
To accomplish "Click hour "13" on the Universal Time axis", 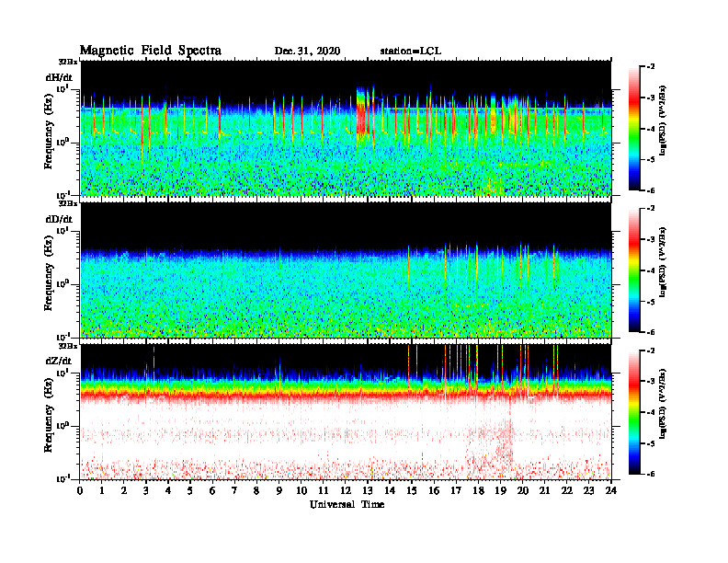I will pos(368,490).
